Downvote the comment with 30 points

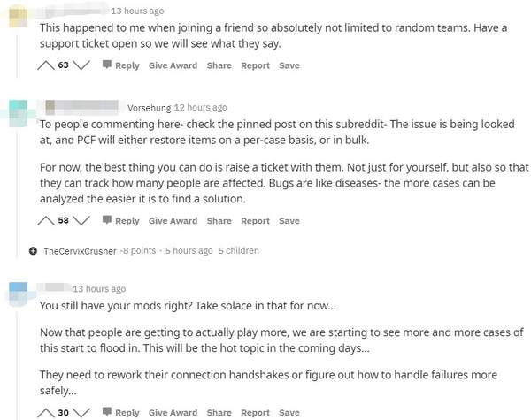point(81,412)
